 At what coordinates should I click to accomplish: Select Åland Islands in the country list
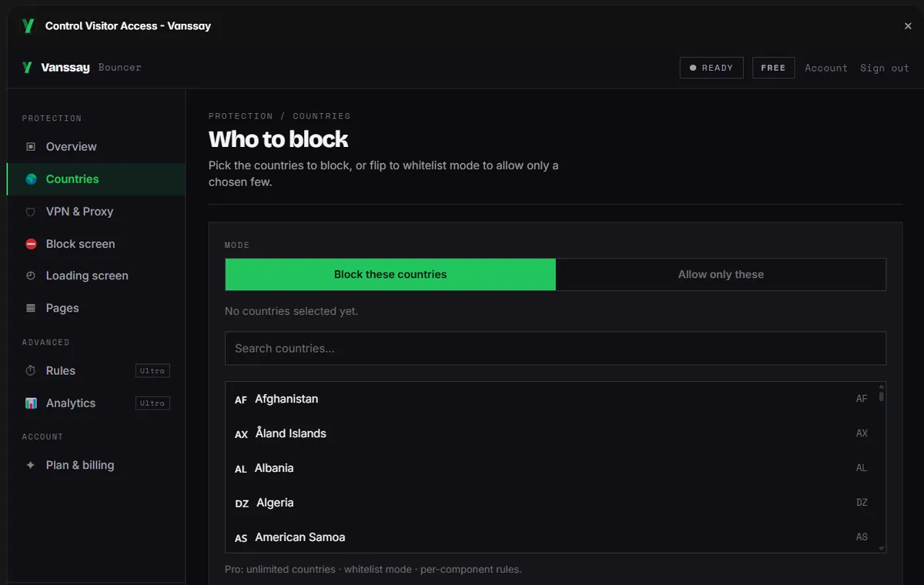pos(551,433)
